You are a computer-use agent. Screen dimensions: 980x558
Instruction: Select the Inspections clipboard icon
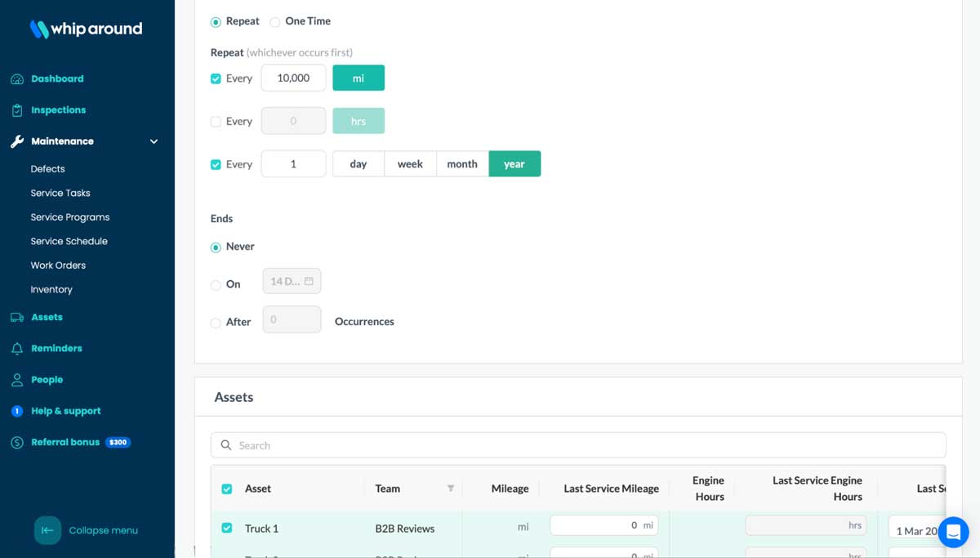click(x=18, y=109)
